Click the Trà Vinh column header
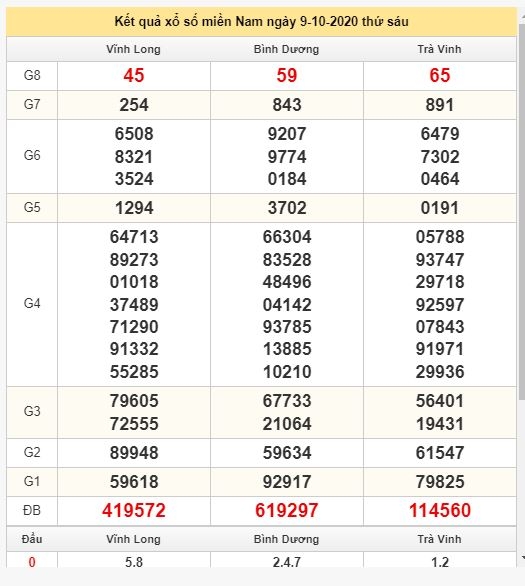The width and height of the screenshot is (525, 586). click(439, 49)
